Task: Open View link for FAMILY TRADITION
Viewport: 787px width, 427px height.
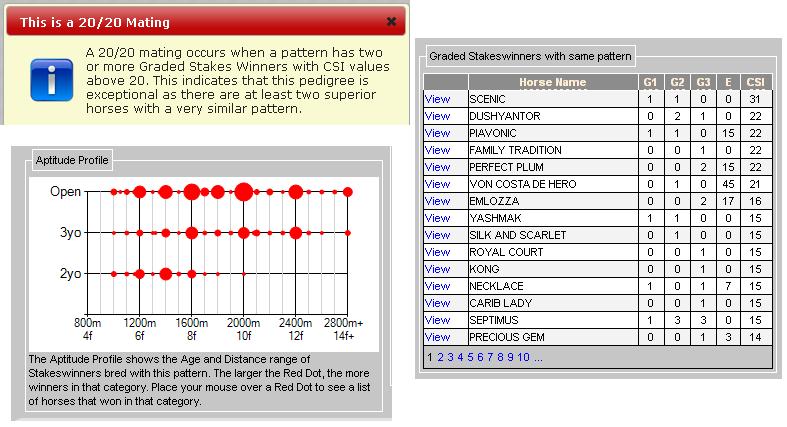Action: [x=437, y=150]
